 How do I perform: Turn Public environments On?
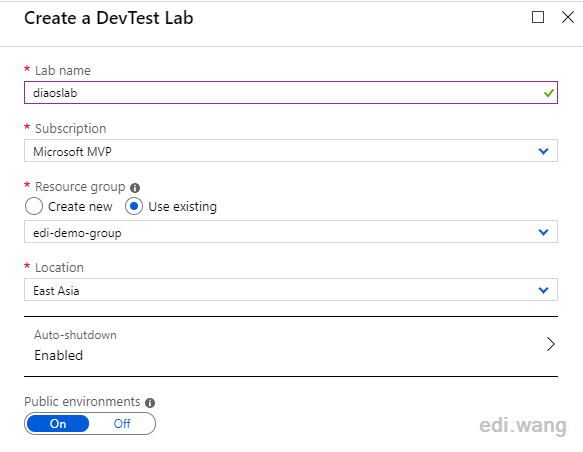click(x=58, y=424)
